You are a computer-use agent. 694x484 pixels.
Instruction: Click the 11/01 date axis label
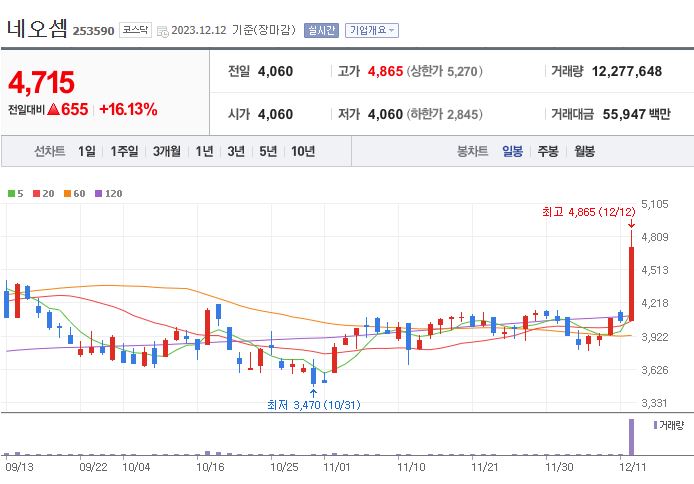[337, 467]
